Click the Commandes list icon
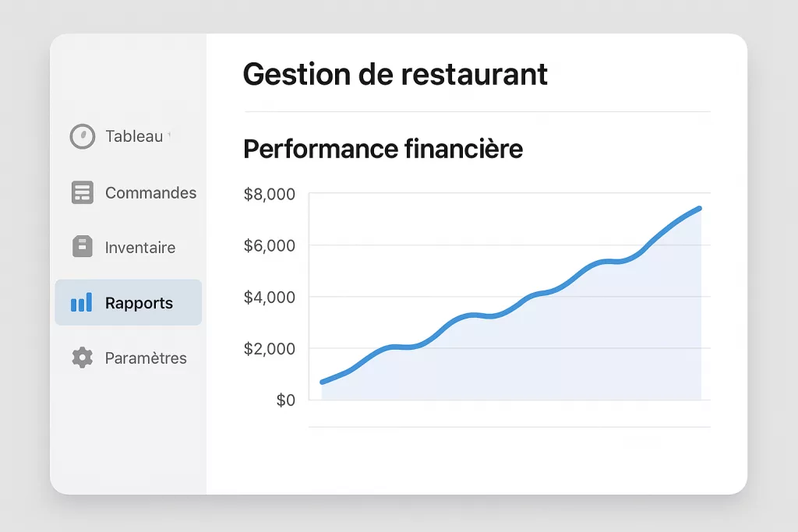Screen dimensions: 798x532 pyautogui.click(x=82, y=192)
